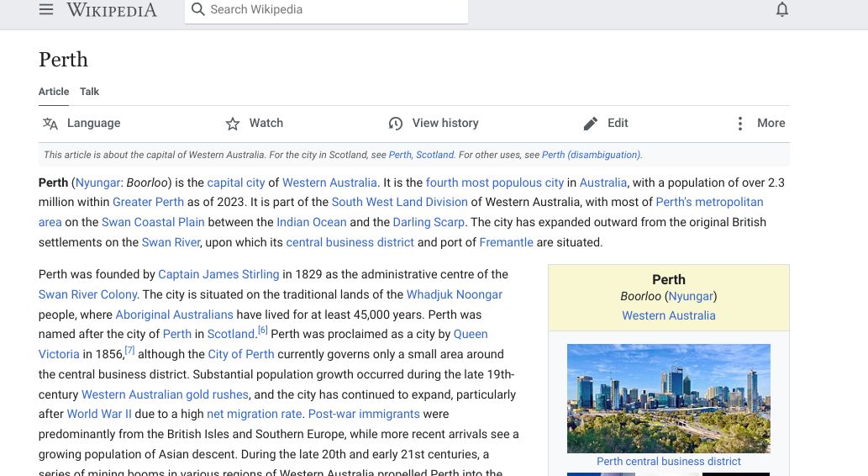Click the search magnifier icon
The height and width of the screenshot is (476, 868).
(x=197, y=9)
